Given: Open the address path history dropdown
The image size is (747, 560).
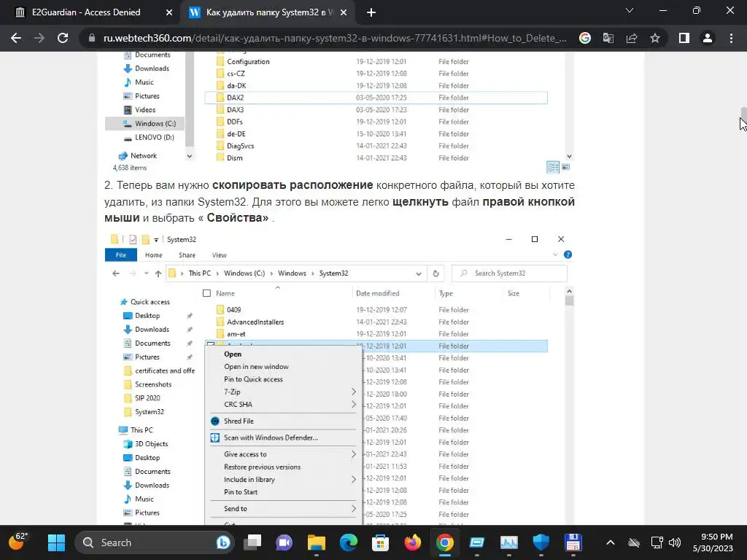Looking at the screenshot, I should pyautogui.click(x=418, y=274).
